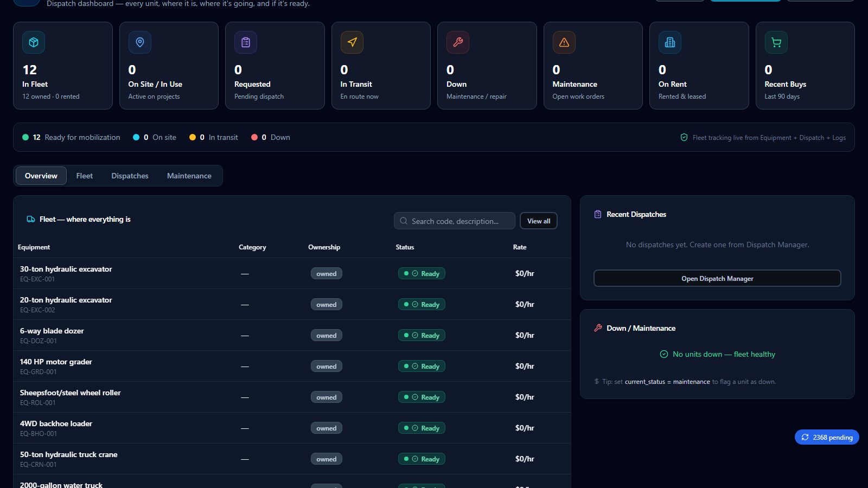Select the 30-ton hydraulic excavator row
868x488 pixels.
[292, 273]
